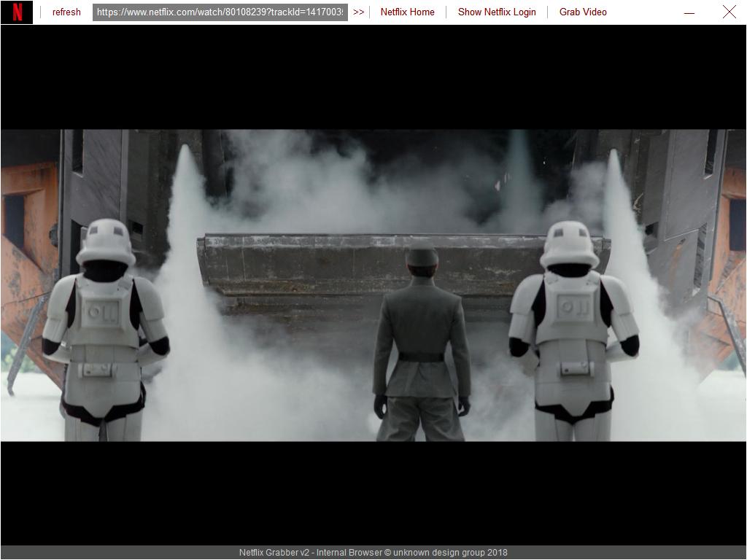This screenshot has width=747, height=560.
Task: Close the Netflix Grabber window
Action: (x=729, y=12)
